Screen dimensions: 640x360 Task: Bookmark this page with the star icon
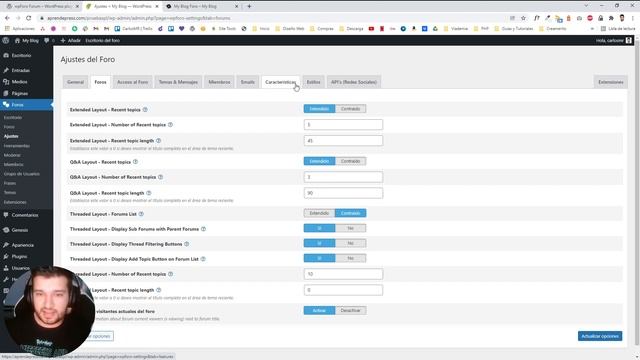[x=523, y=18]
